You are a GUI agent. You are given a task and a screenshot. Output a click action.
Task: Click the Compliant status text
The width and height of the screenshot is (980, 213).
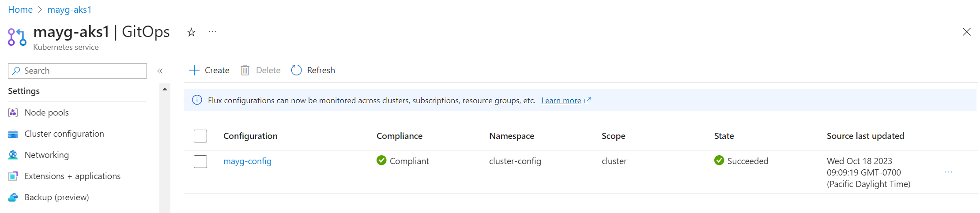coord(409,161)
